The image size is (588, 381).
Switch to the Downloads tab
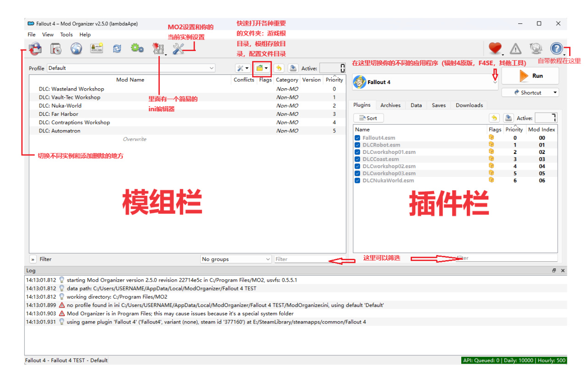tap(469, 105)
